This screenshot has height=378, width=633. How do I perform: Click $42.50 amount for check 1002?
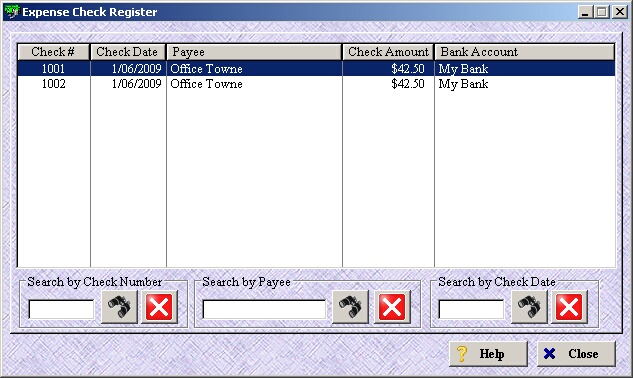click(x=408, y=84)
